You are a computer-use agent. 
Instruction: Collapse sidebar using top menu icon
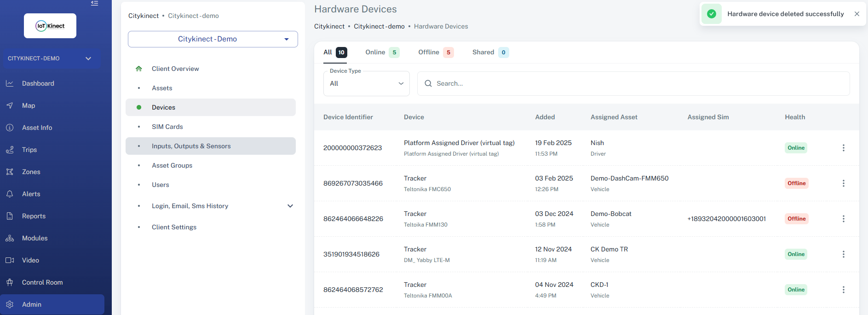point(94,3)
